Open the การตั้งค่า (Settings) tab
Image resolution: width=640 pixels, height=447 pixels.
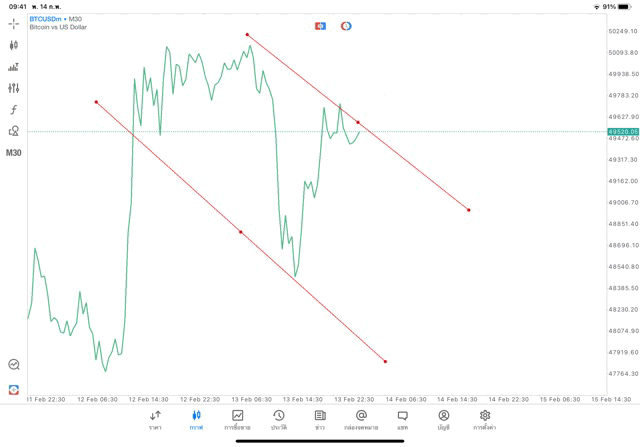(x=485, y=419)
